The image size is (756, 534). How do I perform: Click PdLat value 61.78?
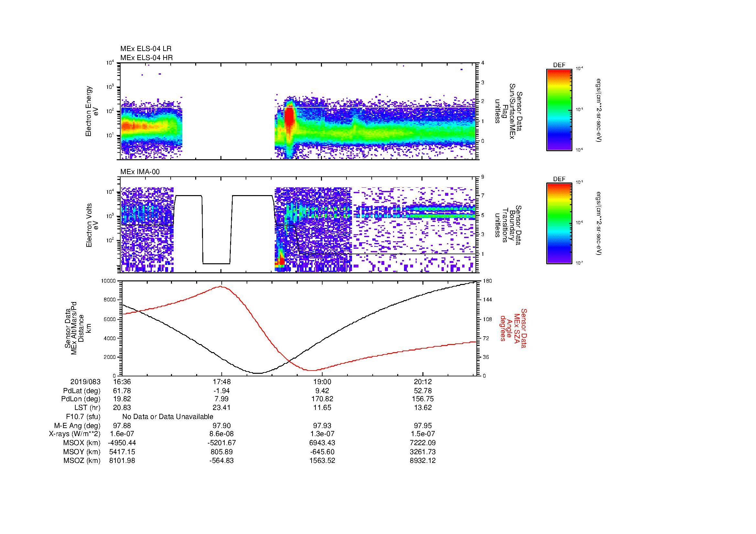122,391
